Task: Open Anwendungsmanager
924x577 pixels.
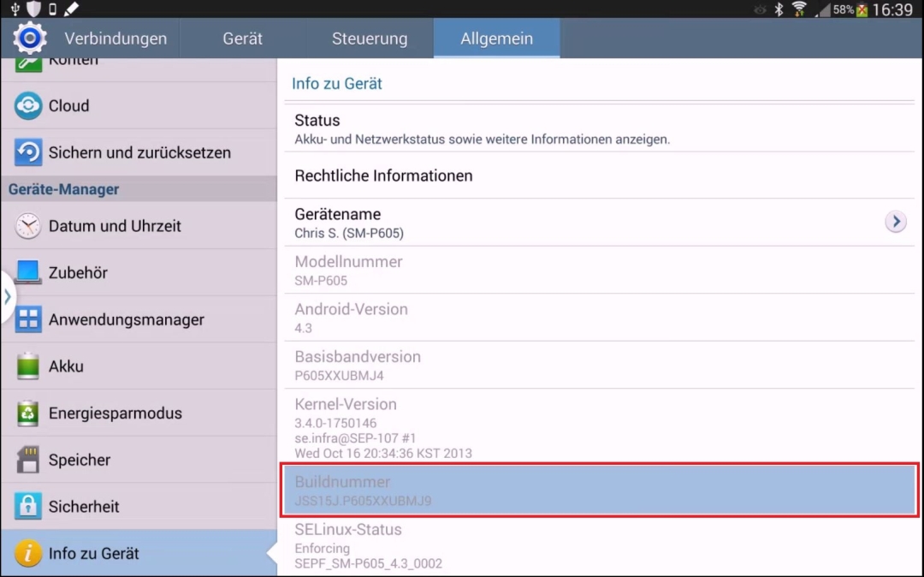Action: pyautogui.click(x=139, y=318)
